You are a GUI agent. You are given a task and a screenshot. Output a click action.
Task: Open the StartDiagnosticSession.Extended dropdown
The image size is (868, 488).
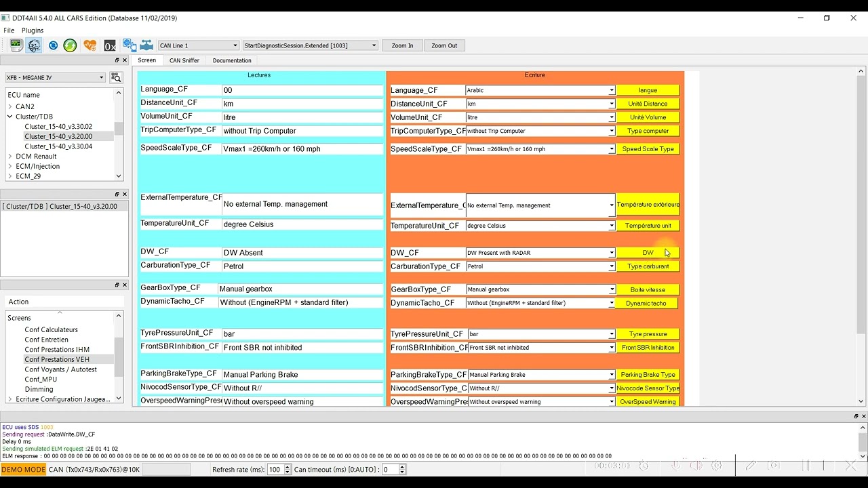(310, 45)
